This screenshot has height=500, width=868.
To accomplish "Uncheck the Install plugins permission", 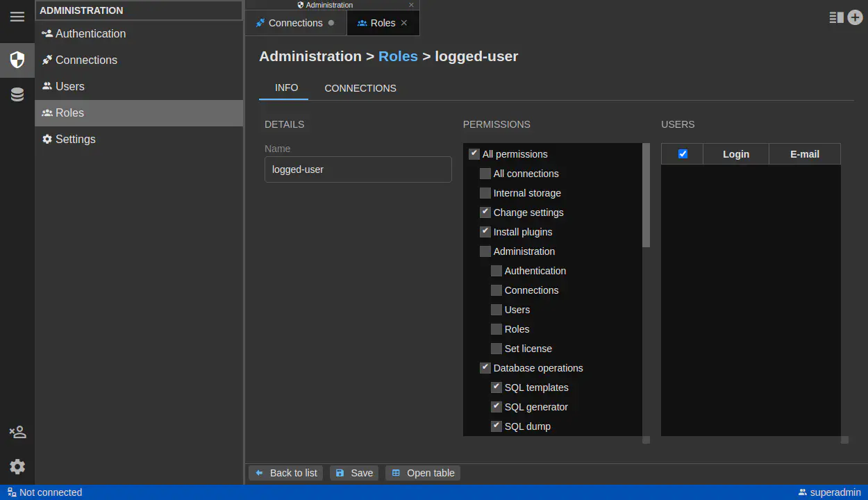I will 485,232.
